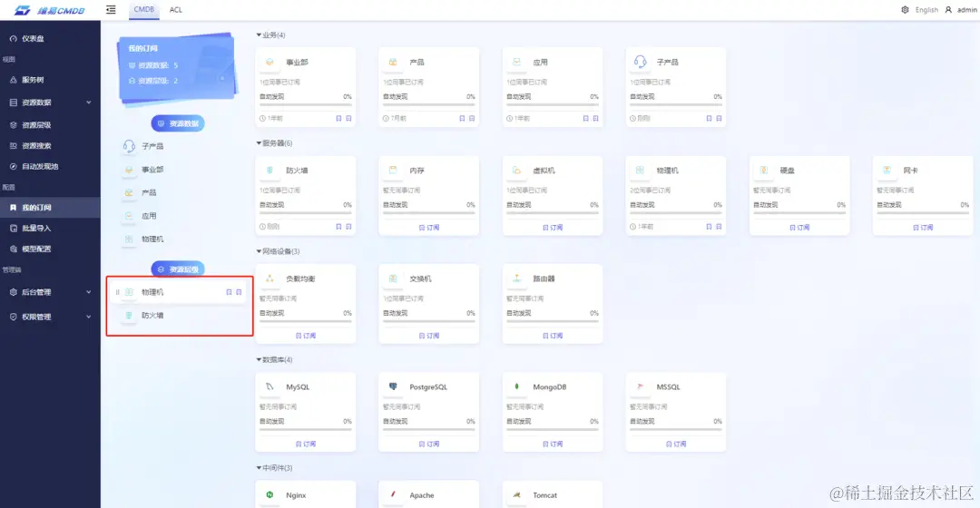This screenshot has height=508, width=980.
Task: Click the 内存 card icon
Action: pyautogui.click(x=393, y=170)
